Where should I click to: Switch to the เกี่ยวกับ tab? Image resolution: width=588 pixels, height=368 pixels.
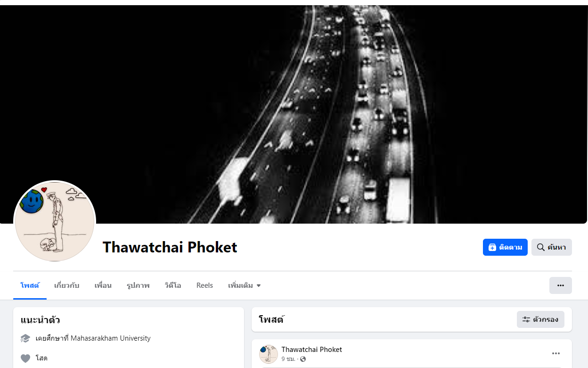click(66, 285)
